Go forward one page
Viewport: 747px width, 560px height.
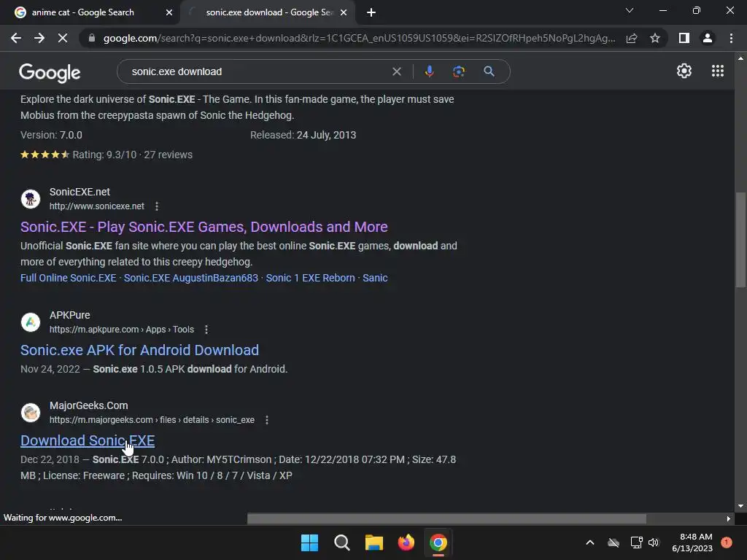[x=39, y=38]
